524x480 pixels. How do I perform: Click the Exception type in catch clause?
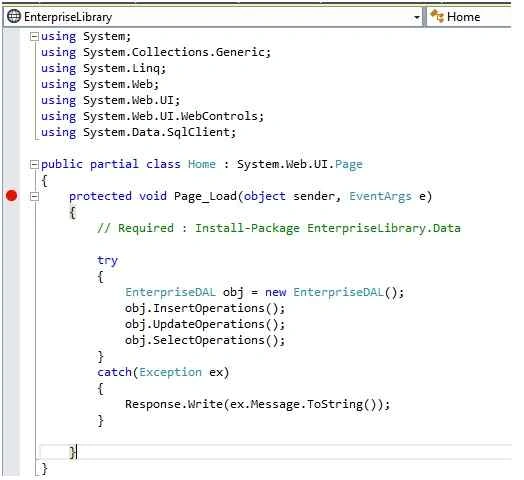(170, 372)
